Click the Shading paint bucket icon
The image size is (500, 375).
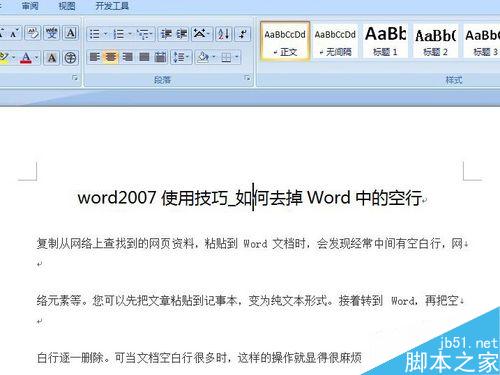coord(203,57)
